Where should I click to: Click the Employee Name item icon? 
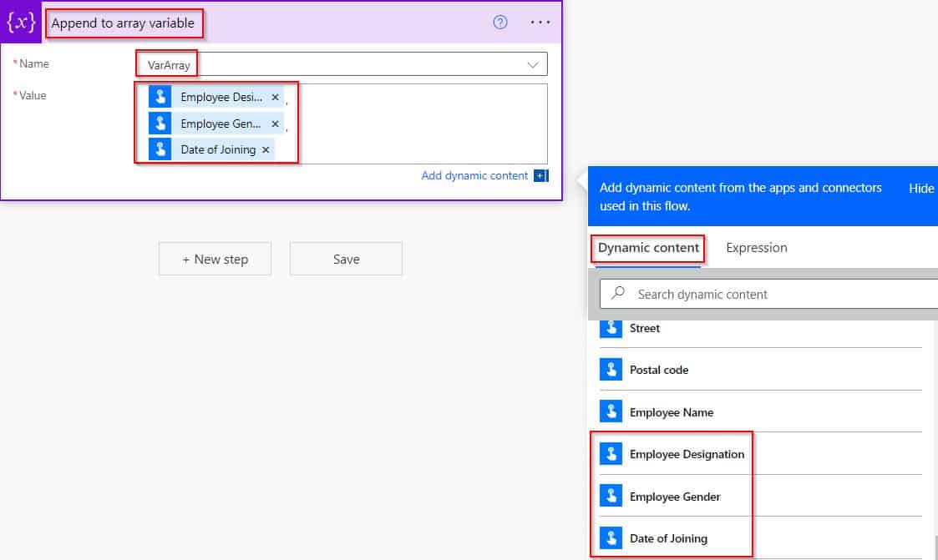(x=611, y=411)
